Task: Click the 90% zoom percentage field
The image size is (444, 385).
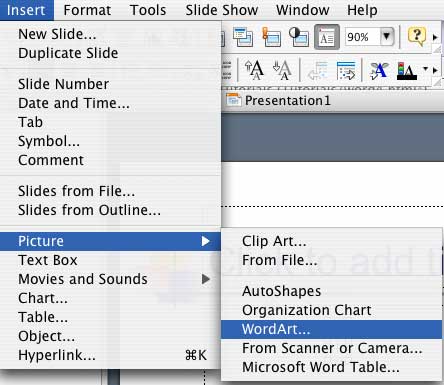Action: 363,37
